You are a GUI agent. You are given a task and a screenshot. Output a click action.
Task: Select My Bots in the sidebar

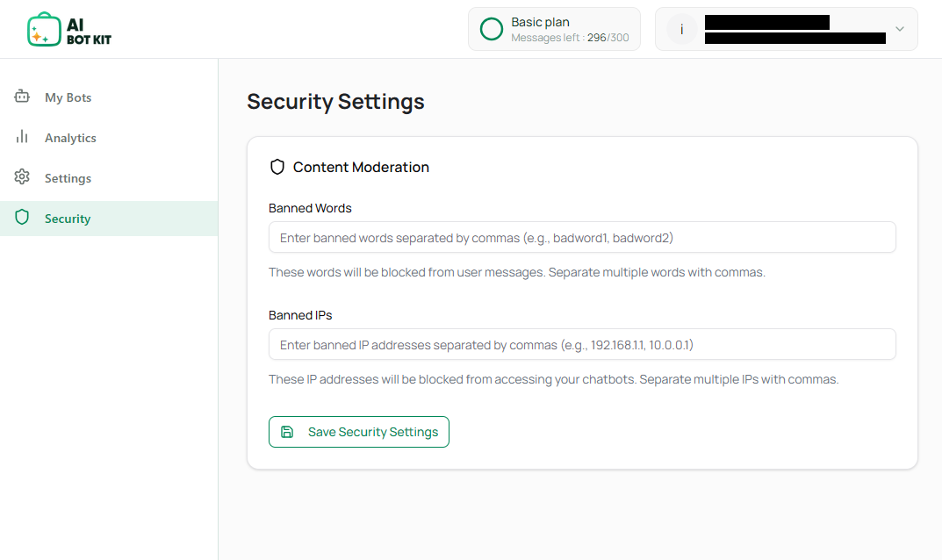pyautogui.click(x=67, y=97)
